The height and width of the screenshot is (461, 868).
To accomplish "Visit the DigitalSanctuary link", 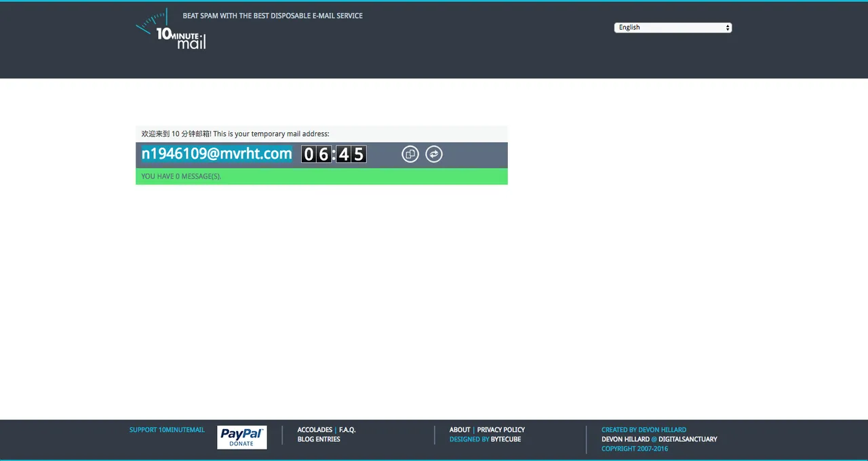I will coord(688,439).
